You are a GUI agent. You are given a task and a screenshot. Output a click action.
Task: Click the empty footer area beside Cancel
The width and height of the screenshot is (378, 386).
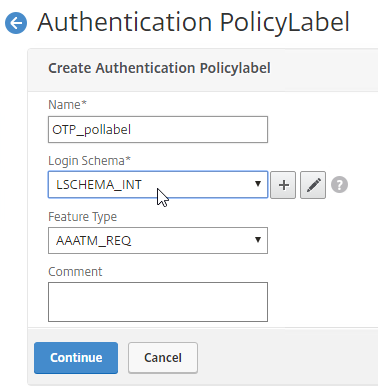287,358
